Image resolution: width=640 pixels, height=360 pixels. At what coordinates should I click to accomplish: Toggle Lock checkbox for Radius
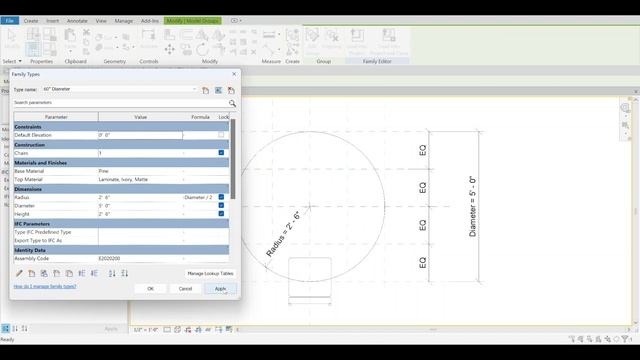pyautogui.click(x=221, y=197)
